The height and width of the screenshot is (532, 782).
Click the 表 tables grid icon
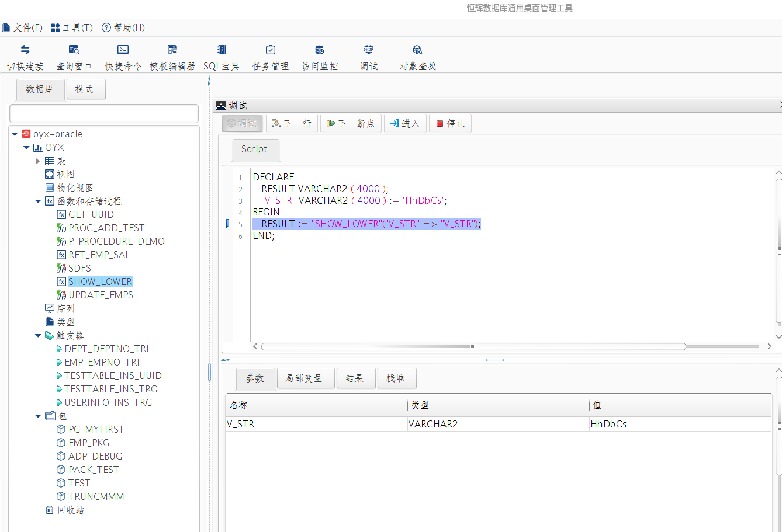50,161
